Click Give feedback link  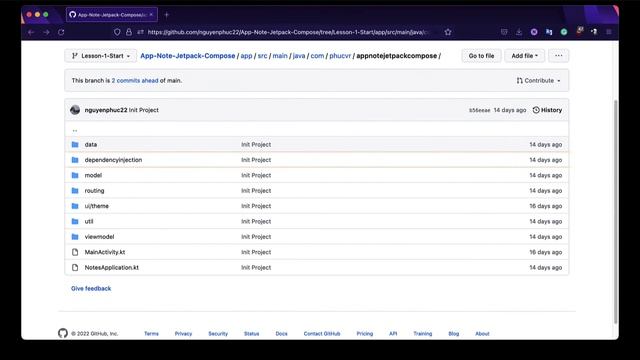[x=91, y=288]
